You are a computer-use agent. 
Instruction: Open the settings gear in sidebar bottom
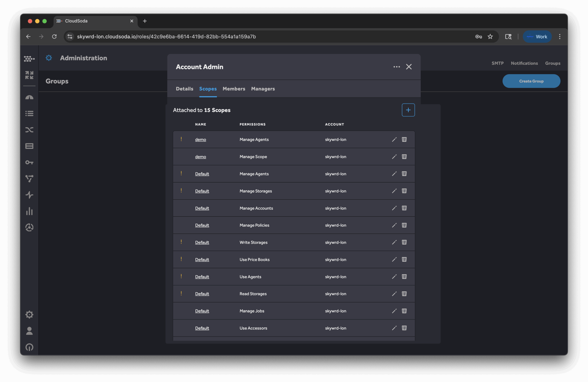point(29,315)
